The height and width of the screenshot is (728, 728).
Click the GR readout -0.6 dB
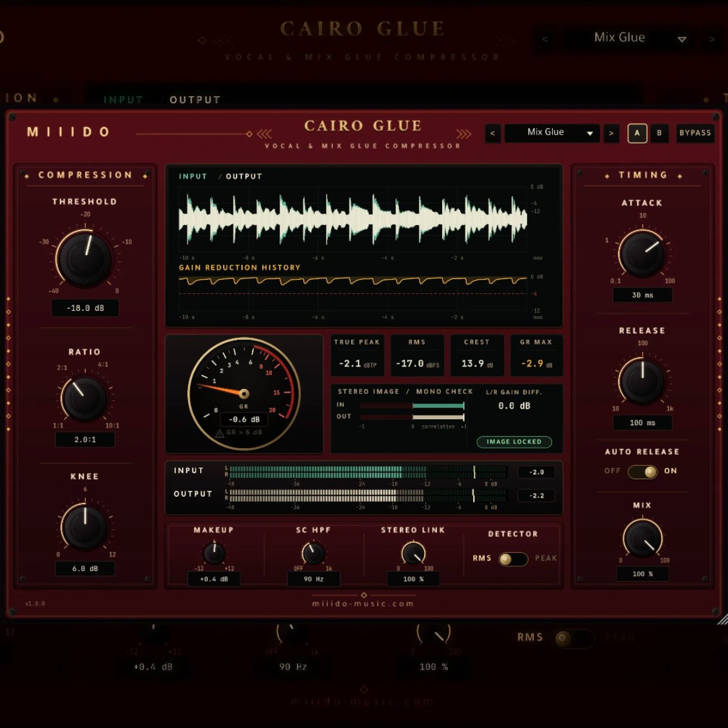click(x=244, y=419)
